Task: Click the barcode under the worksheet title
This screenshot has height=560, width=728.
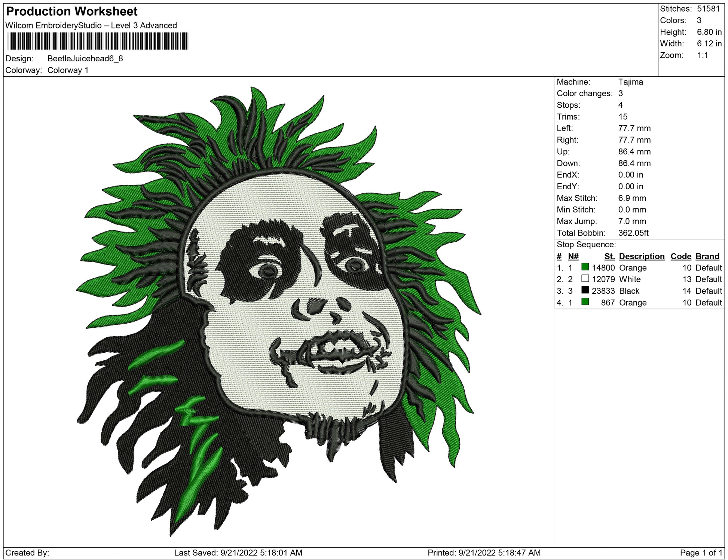Action: coord(98,41)
